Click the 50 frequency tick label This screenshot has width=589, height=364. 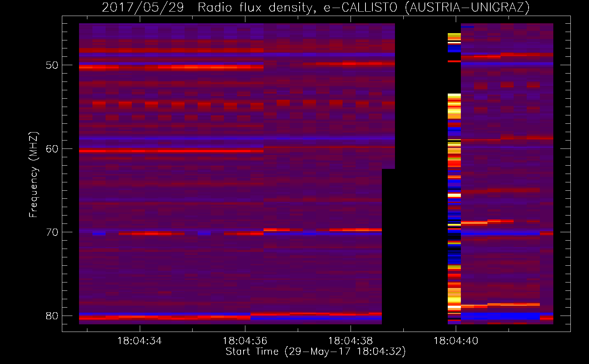point(52,65)
